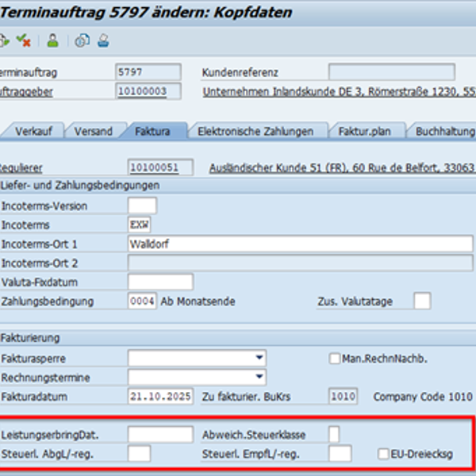Select the Elektronische Zahlungen tab
476x476 pixels.
tap(255, 131)
